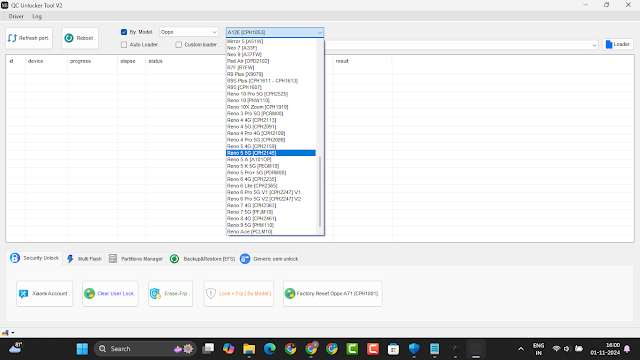Select Reno 5 Pro+ 5G entry
This screenshot has height=360, width=640.
click(271, 173)
